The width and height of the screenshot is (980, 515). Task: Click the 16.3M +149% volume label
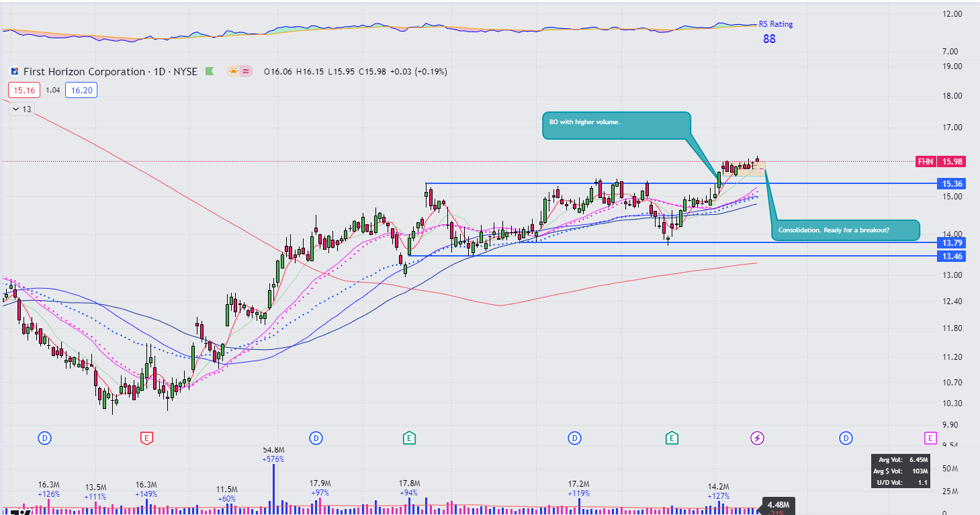[146, 489]
